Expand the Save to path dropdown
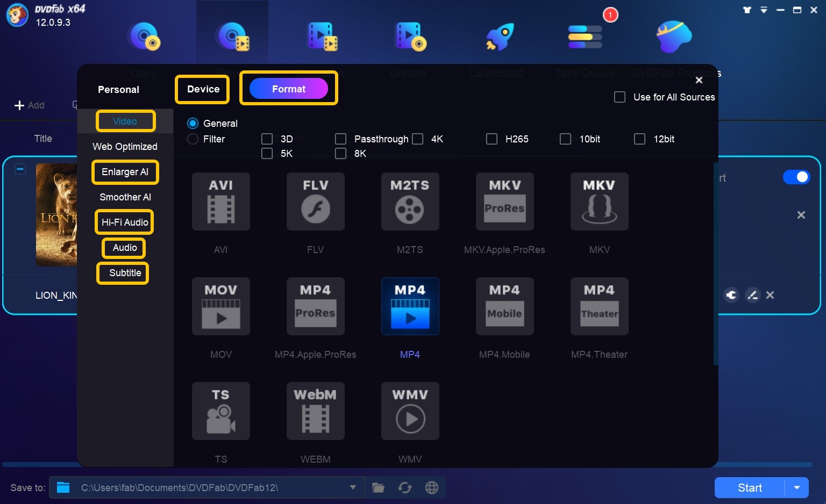 pyautogui.click(x=353, y=487)
